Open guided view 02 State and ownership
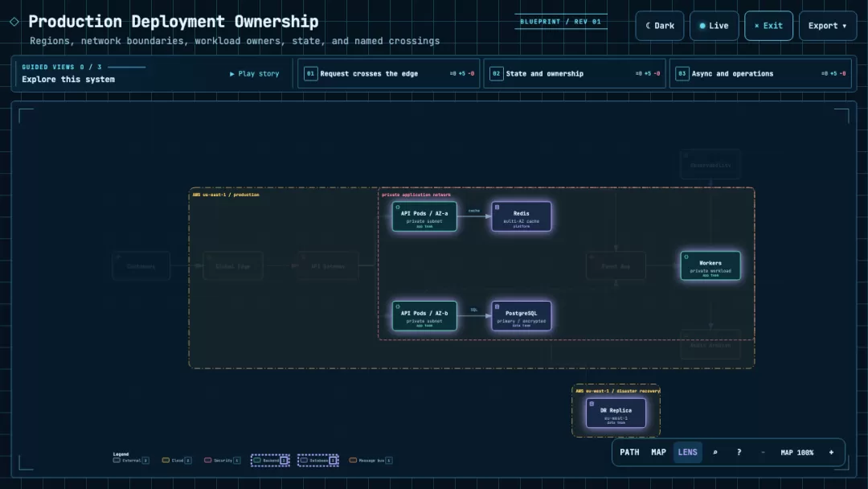 (x=575, y=74)
